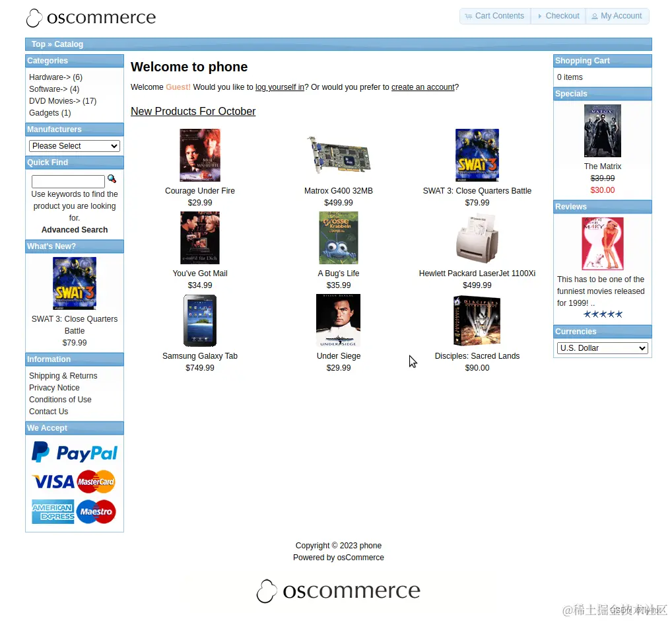Open the Cart Contents button
672x621 pixels.
pos(495,16)
